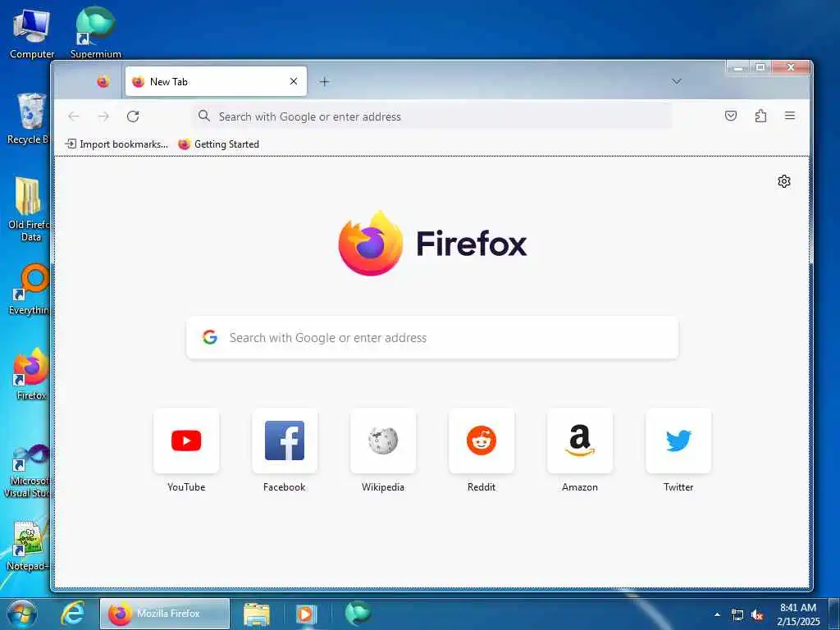The height and width of the screenshot is (630, 840).
Task: Select the Firefox desktop shortcut
Action: 30,374
